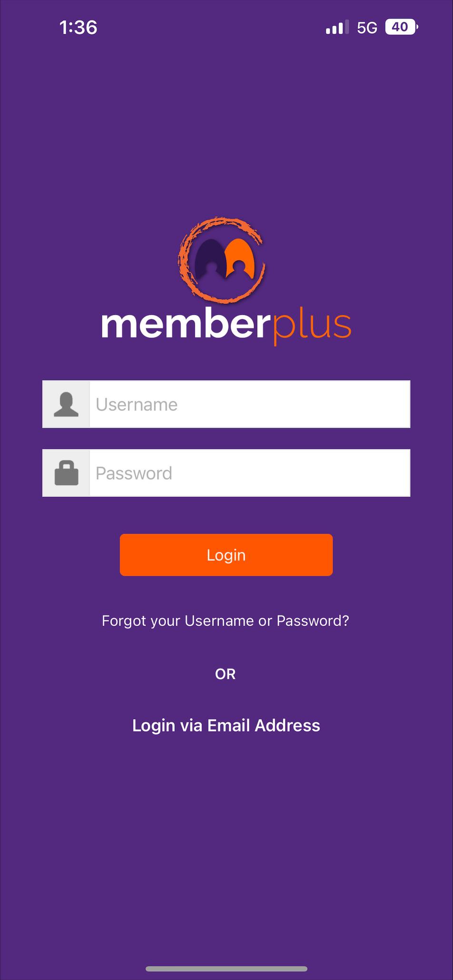Tap the orange Login button
Viewport: 453px width, 980px height.
[x=226, y=554]
